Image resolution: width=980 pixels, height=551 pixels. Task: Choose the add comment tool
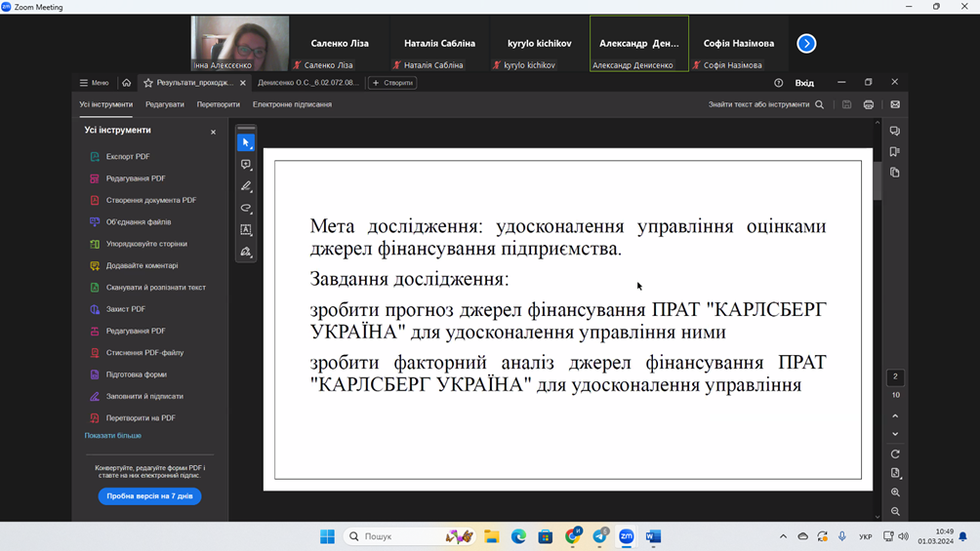(246, 164)
